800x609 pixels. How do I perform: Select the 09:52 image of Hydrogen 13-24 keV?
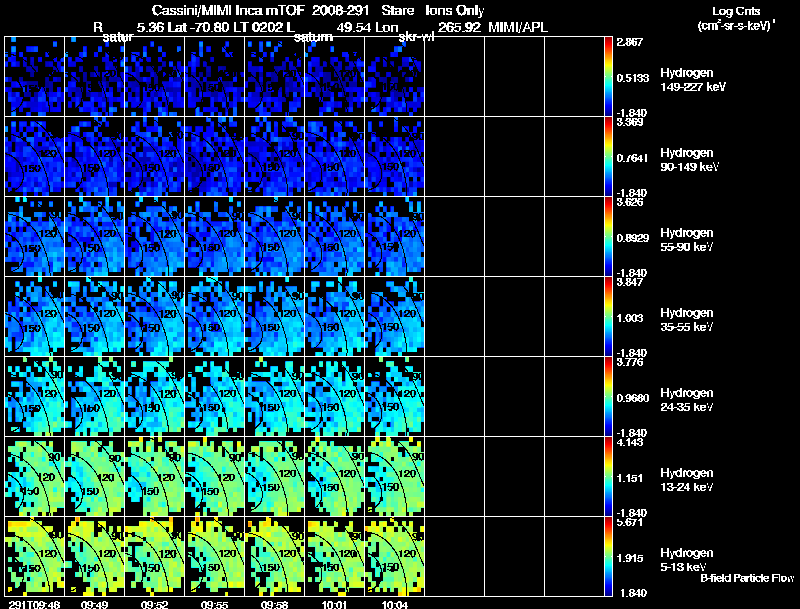pyautogui.click(x=155, y=477)
